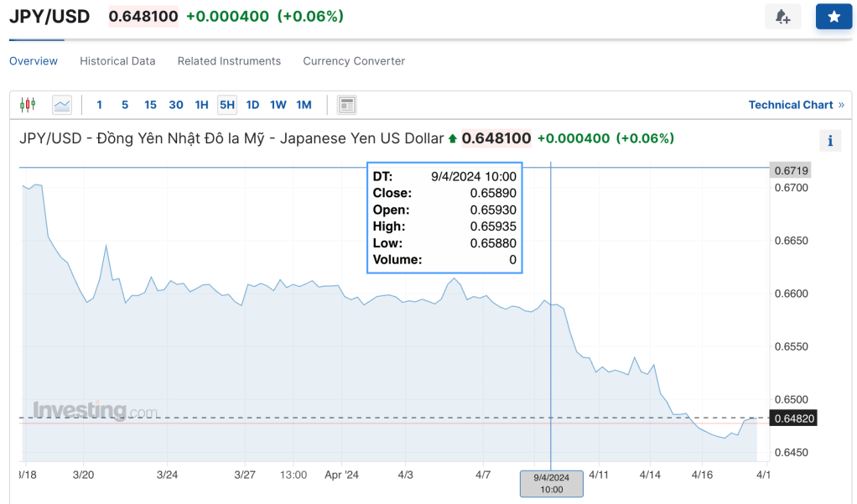
Task: Click the 9/4/2024 10:00 time axis marker
Action: click(551, 483)
